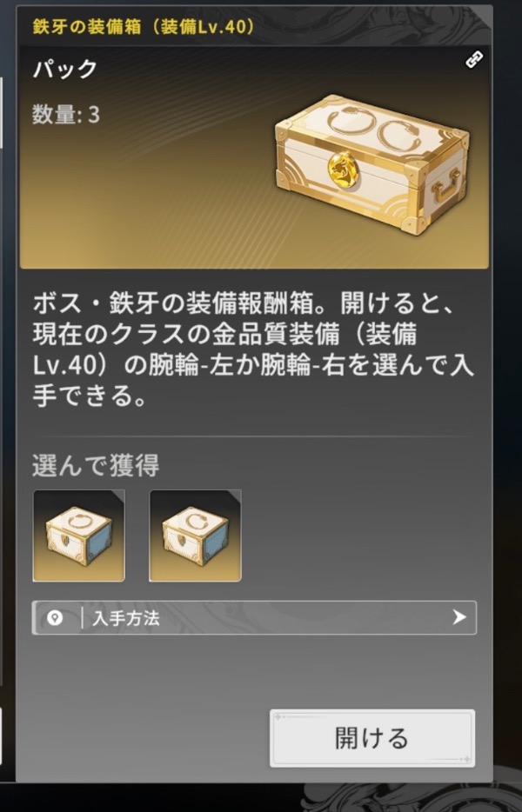Click the 選んで獲得 section heading
522x812 pixels.
point(96,466)
